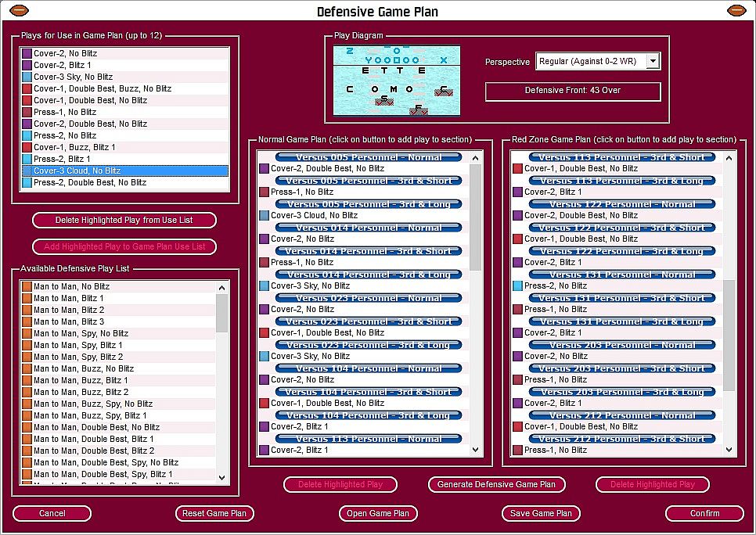Click the Defensive Front: 43 Over button

pos(573,91)
